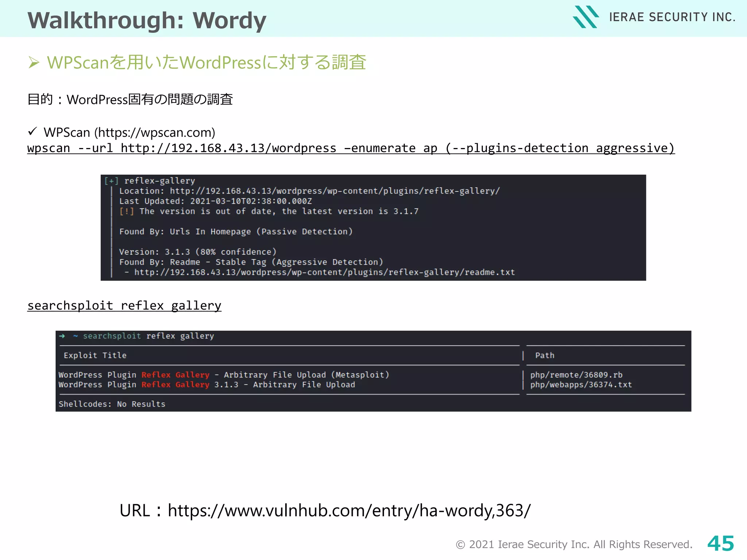The width and height of the screenshot is (747, 560).
Task: Open the https://wpscan.com link
Action: (155, 132)
